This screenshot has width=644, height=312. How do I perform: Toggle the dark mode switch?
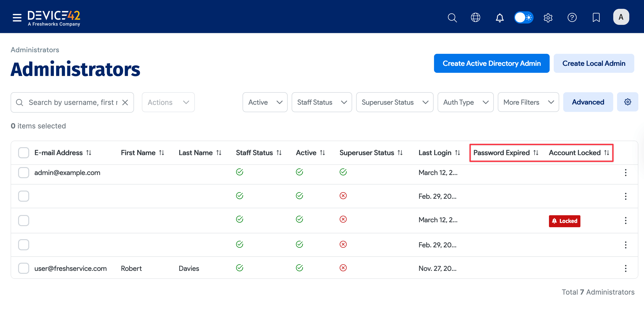point(524,17)
